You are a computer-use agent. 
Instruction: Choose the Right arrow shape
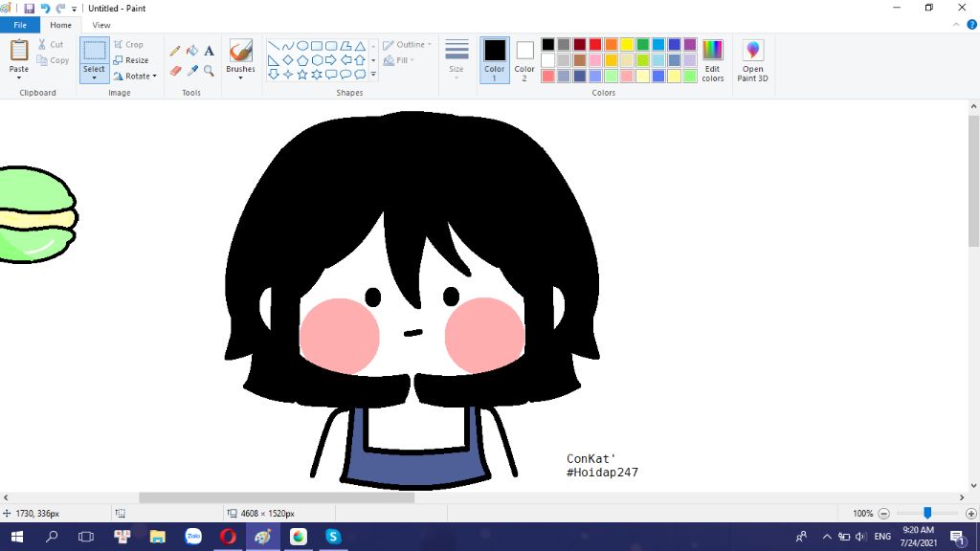(331, 60)
